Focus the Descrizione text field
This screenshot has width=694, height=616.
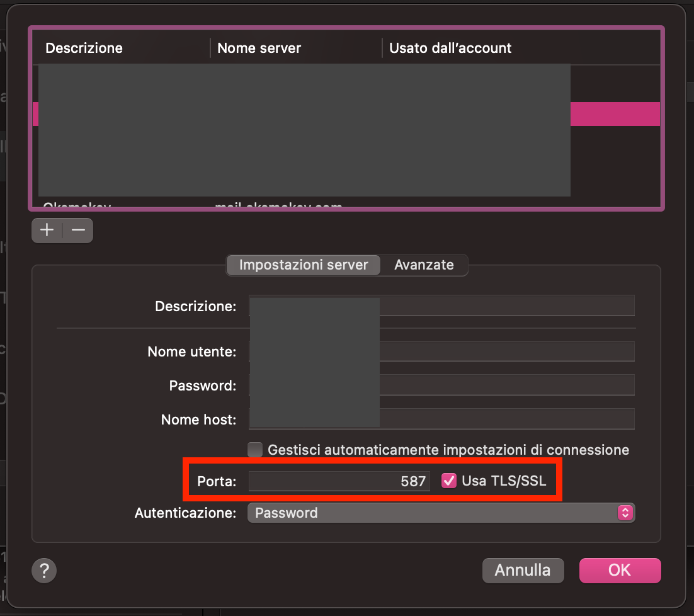coord(504,305)
